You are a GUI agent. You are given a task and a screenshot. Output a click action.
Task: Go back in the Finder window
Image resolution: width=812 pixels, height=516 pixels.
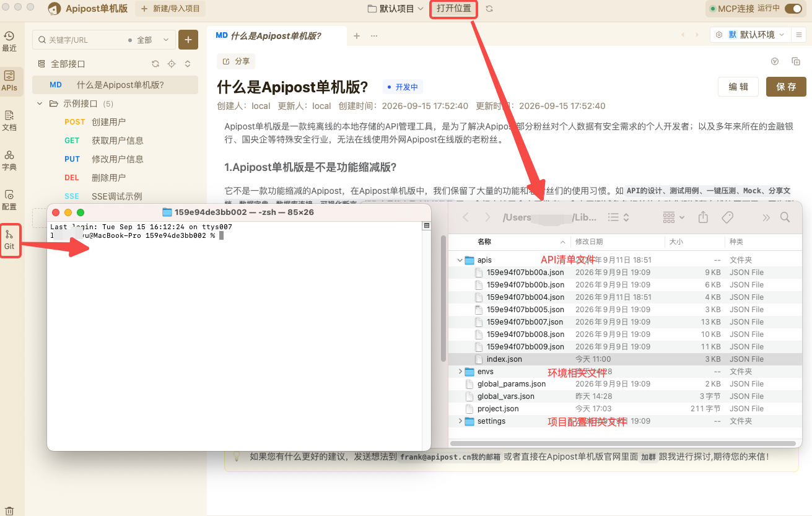tap(466, 217)
